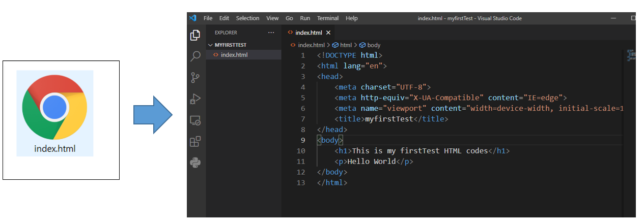Open the Python extension view
Viewport: 644px width, 223px height.
click(195, 162)
